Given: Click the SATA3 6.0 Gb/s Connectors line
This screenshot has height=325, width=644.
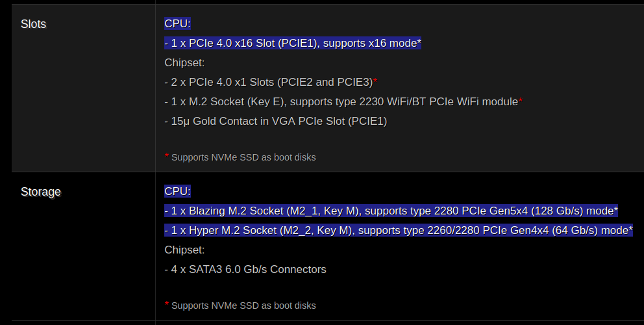Looking at the screenshot, I should 245,270.
